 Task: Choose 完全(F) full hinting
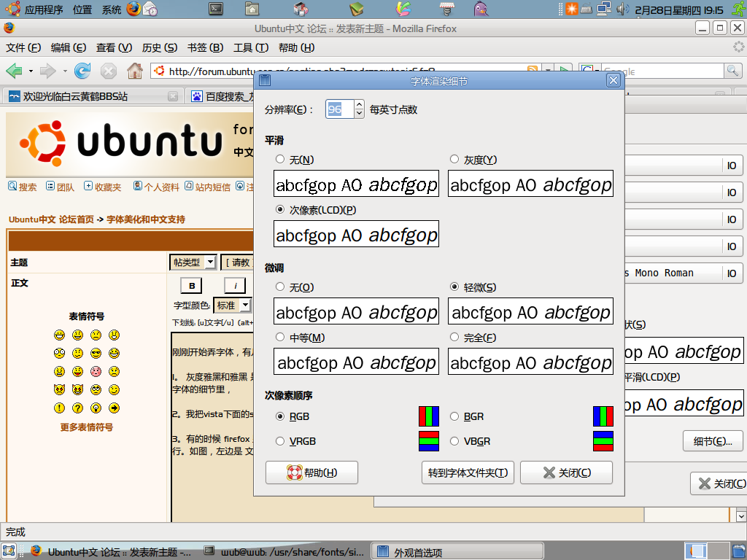click(x=454, y=337)
